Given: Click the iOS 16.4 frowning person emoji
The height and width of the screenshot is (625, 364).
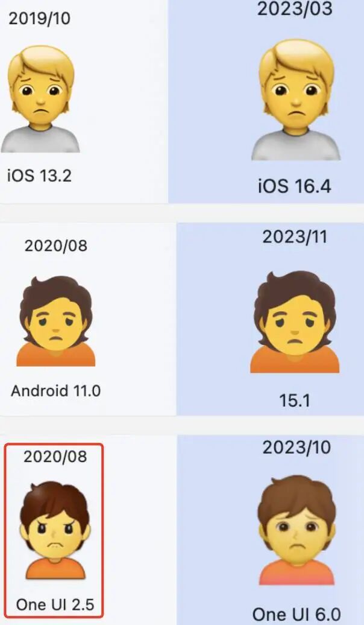Looking at the screenshot, I should click(296, 100).
